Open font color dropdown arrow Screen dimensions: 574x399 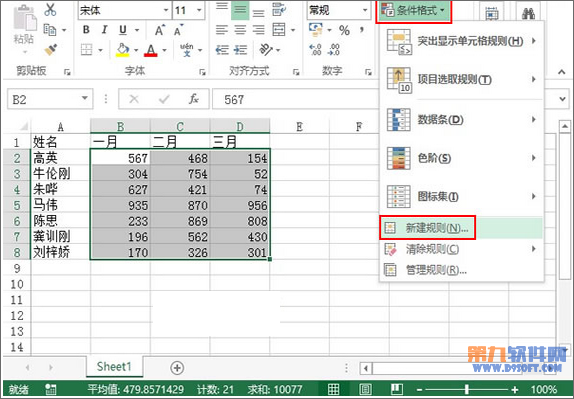164,50
